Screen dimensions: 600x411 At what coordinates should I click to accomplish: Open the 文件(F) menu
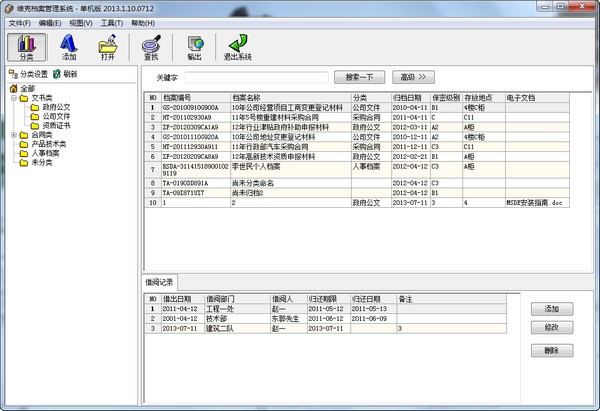click(19, 22)
